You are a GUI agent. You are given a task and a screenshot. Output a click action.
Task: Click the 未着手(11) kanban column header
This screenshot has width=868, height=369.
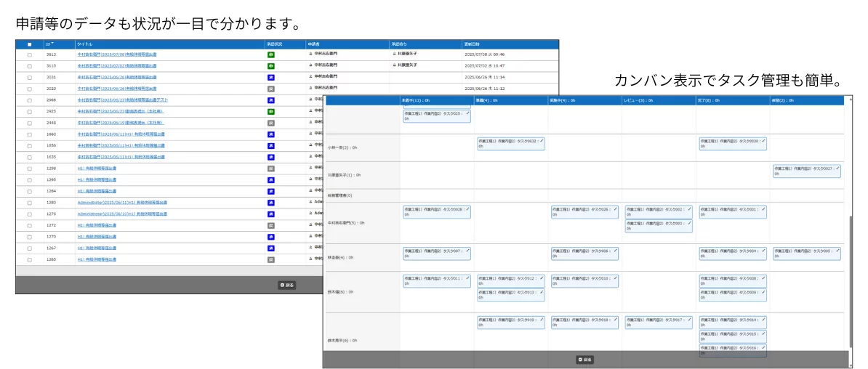click(415, 100)
